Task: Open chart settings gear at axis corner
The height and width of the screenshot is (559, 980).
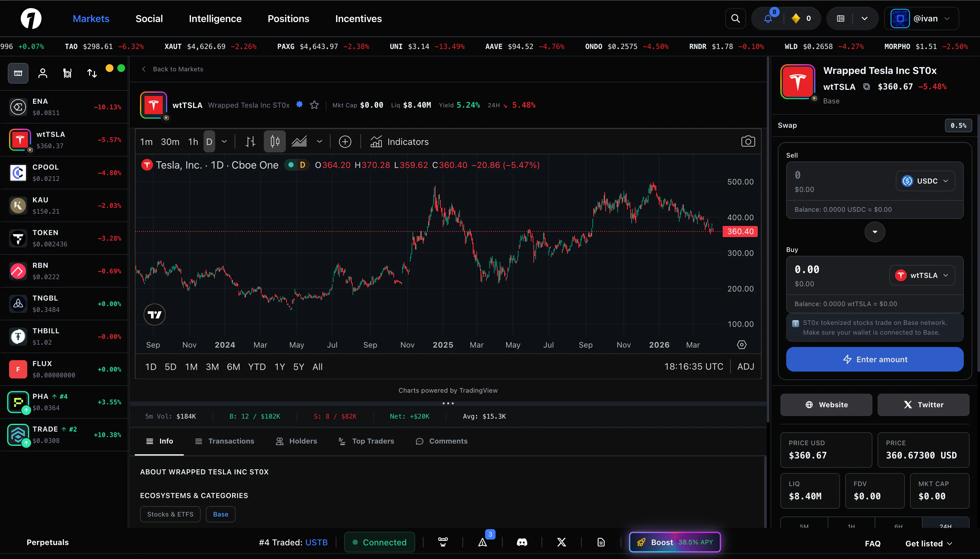Action: click(x=742, y=345)
